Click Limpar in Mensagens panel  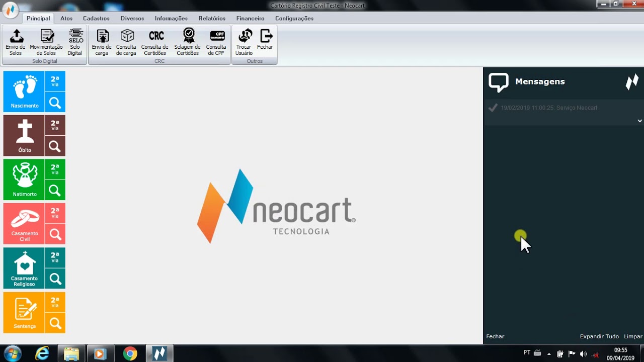pyautogui.click(x=633, y=336)
